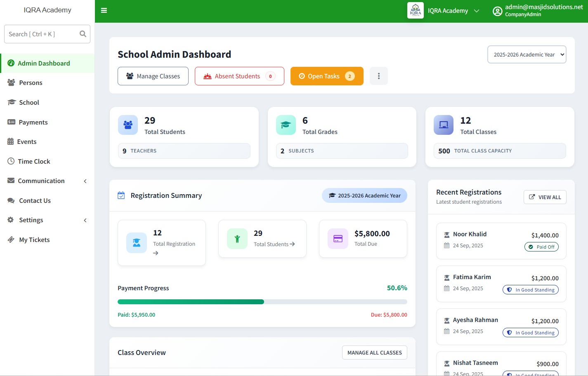Open Admin Dashboard in the sidebar
The height and width of the screenshot is (376, 588).
pos(47,63)
